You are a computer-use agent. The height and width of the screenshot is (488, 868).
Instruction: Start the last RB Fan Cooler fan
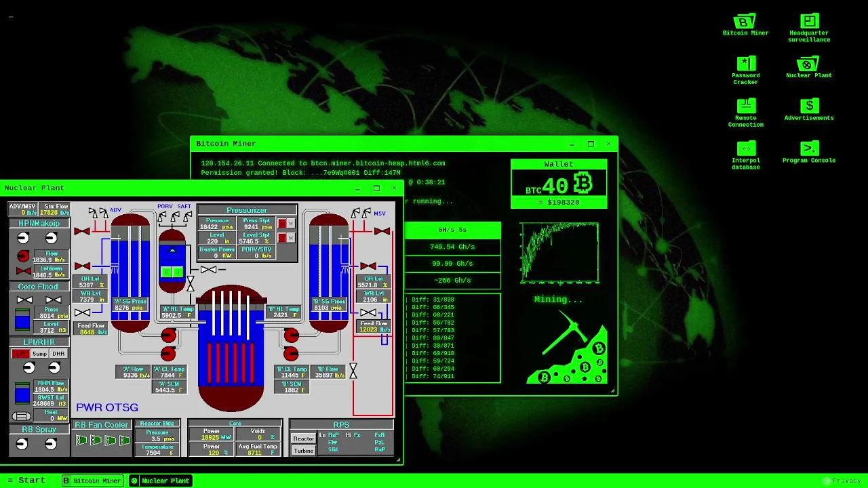125,440
